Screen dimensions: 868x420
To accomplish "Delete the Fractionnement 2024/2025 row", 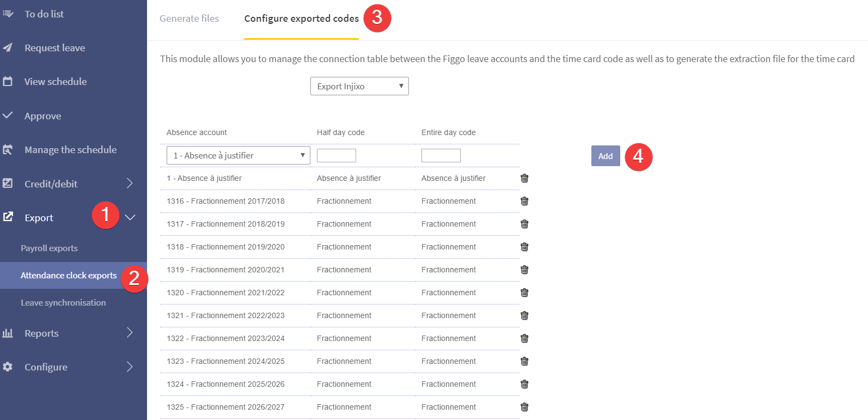I will [x=524, y=361].
